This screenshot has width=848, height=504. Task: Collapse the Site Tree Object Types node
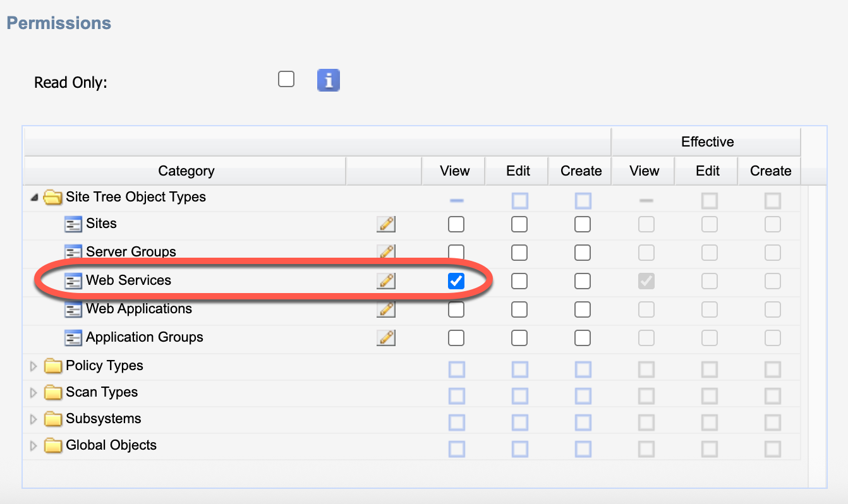pos(33,198)
